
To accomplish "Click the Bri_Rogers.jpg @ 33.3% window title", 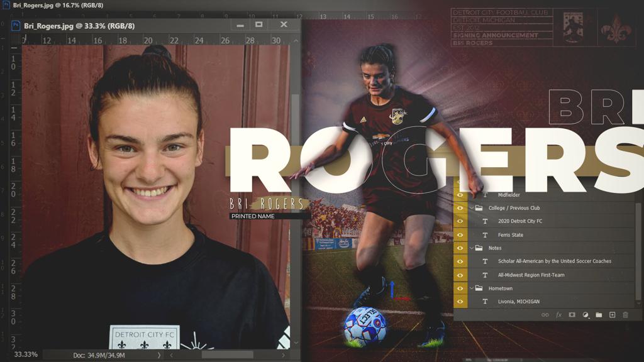I will (x=79, y=26).
